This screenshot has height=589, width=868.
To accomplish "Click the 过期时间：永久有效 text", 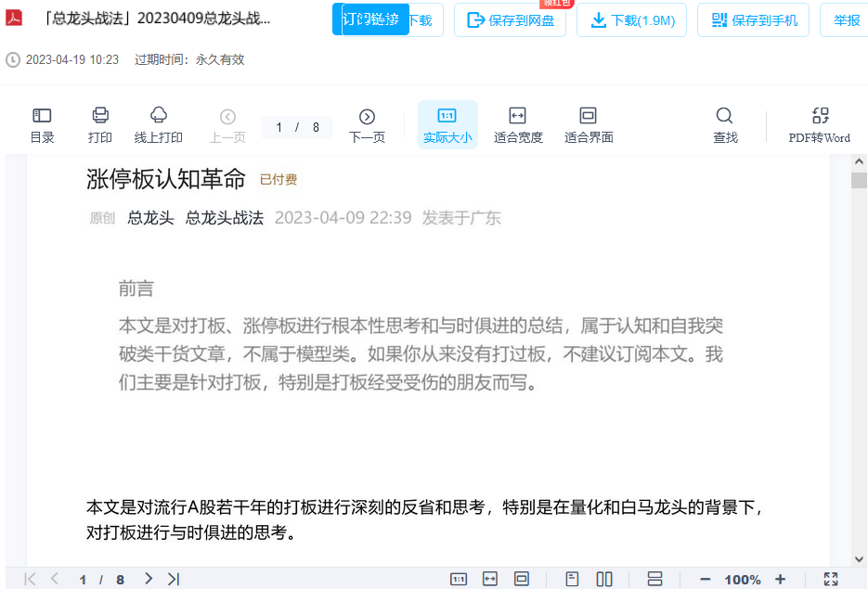I will [189, 59].
